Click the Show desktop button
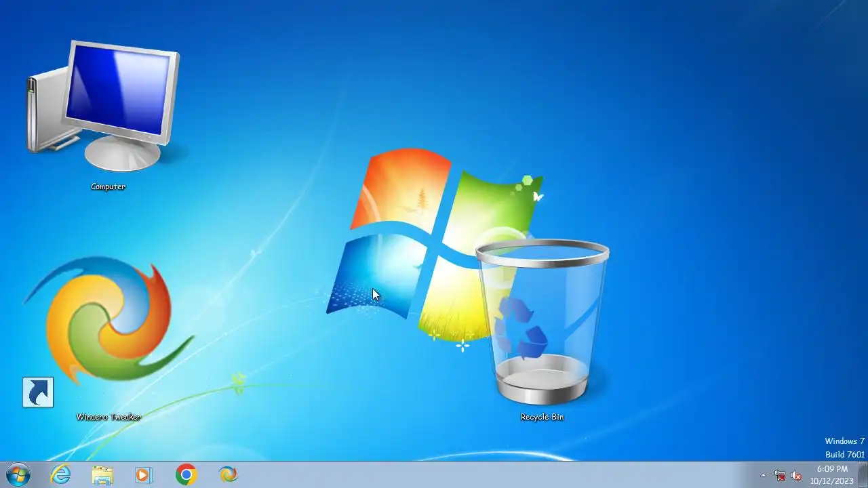The height and width of the screenshot is (488, 868). [x=863, y=474]
